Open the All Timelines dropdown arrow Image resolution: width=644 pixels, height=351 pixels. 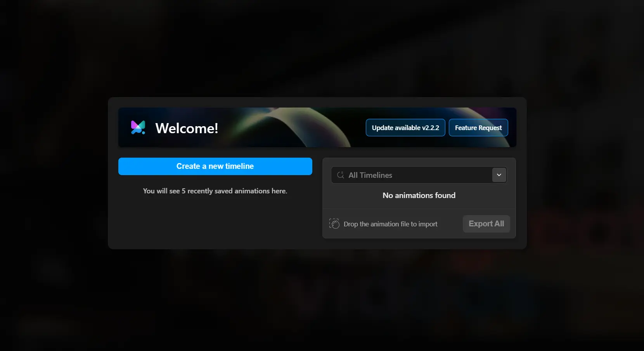(499, 175)
